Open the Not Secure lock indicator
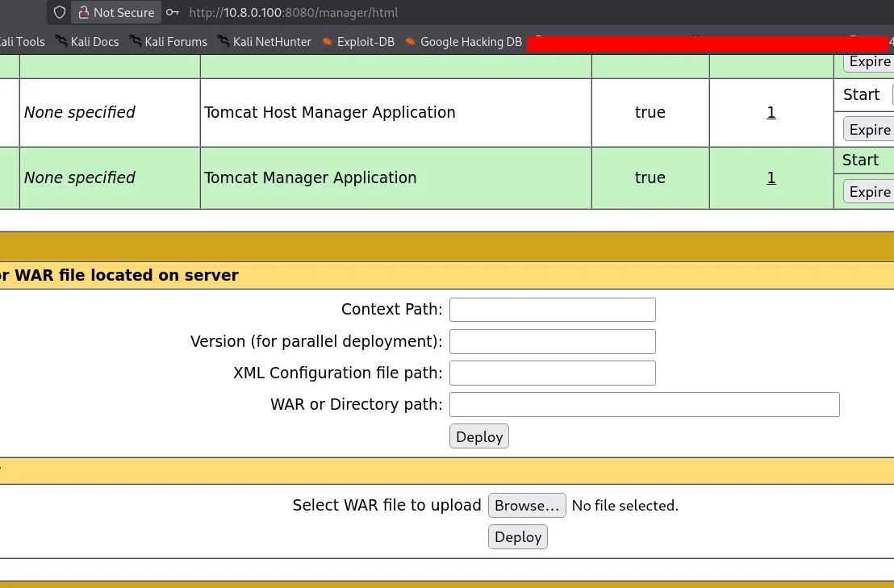The height and width of the screenshot is (588, 894). [116, 13]
